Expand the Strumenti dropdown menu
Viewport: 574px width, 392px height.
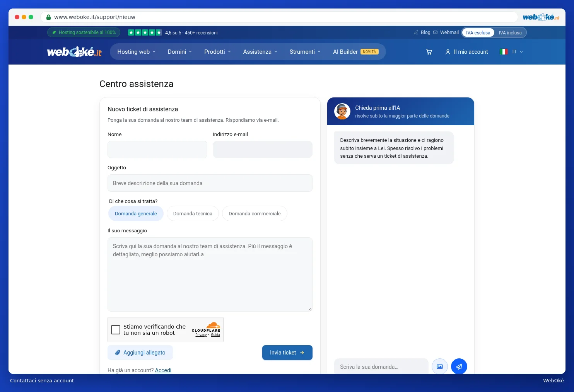click(x=305, y=52)
